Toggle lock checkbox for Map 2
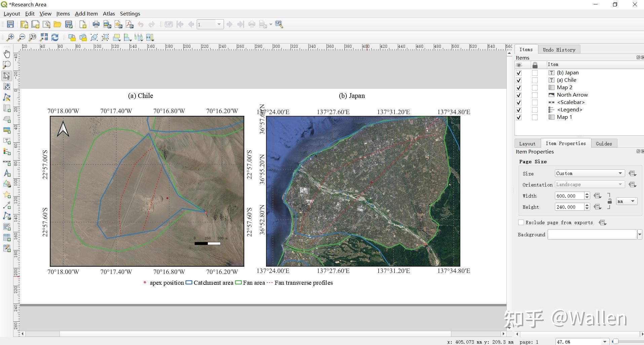The image size is (644, 345). pos(535,88)
